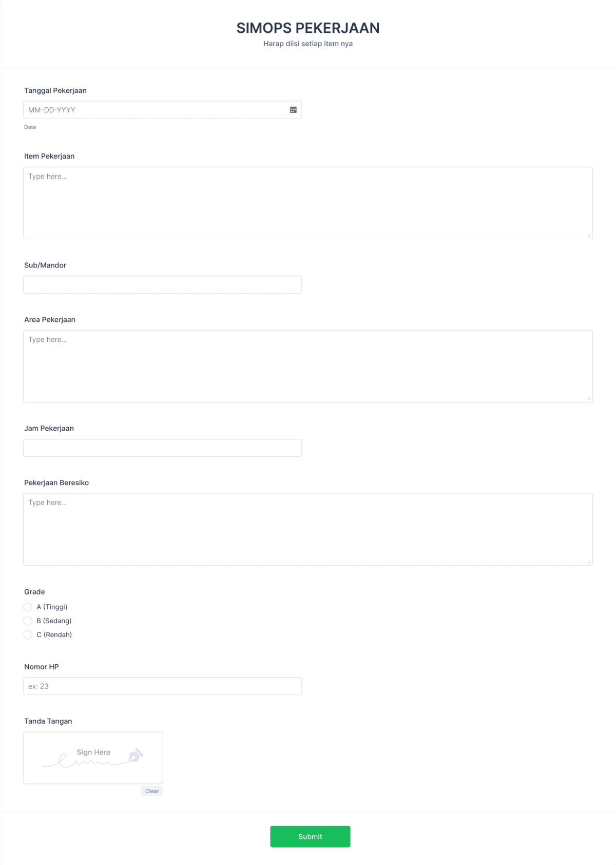Click the resize grip of Item Pekerjaan textarea
This screenshot has width=616, height=865.
click(589, 235)
